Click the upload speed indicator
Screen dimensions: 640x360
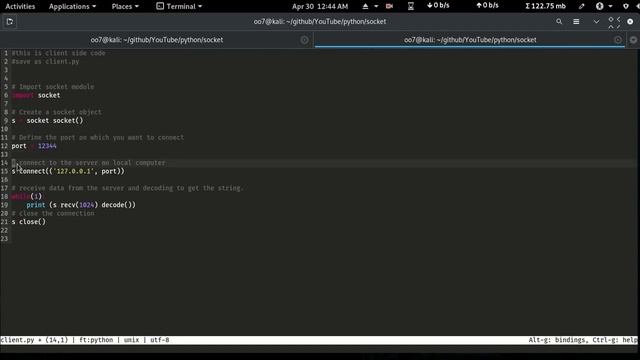[x=487, y=6]
